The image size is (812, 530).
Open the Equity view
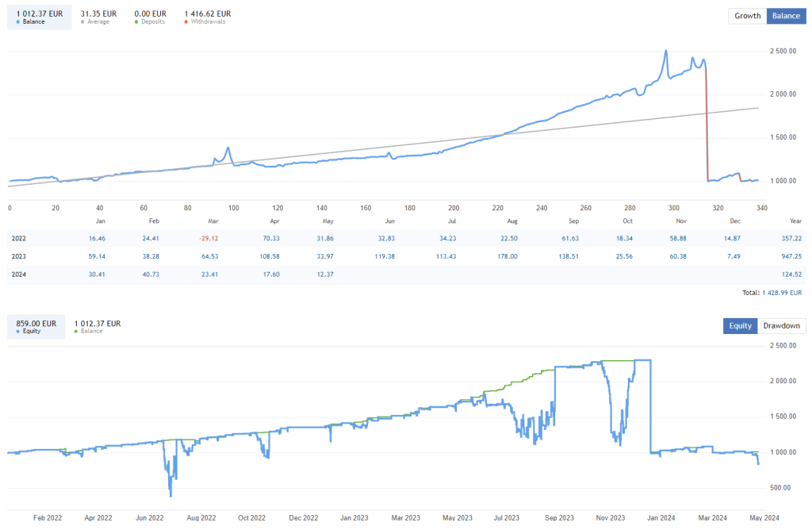click(x=739, y=325)
